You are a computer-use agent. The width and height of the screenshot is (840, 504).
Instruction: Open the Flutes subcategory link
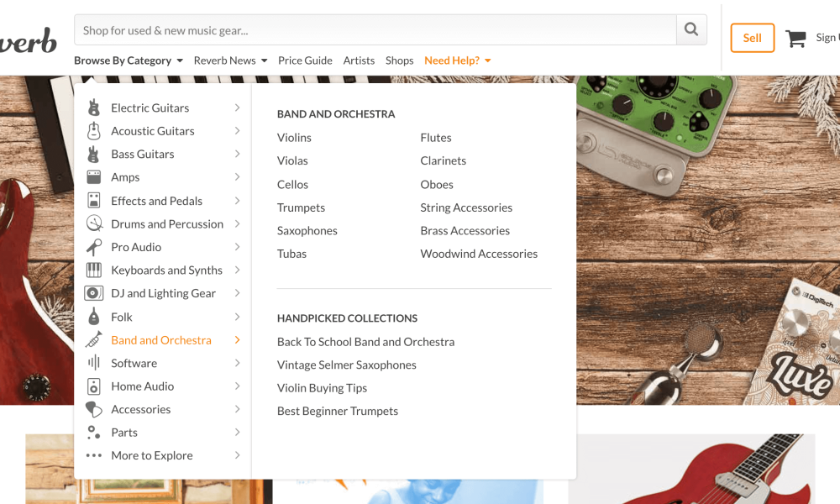tap(436, 138)
